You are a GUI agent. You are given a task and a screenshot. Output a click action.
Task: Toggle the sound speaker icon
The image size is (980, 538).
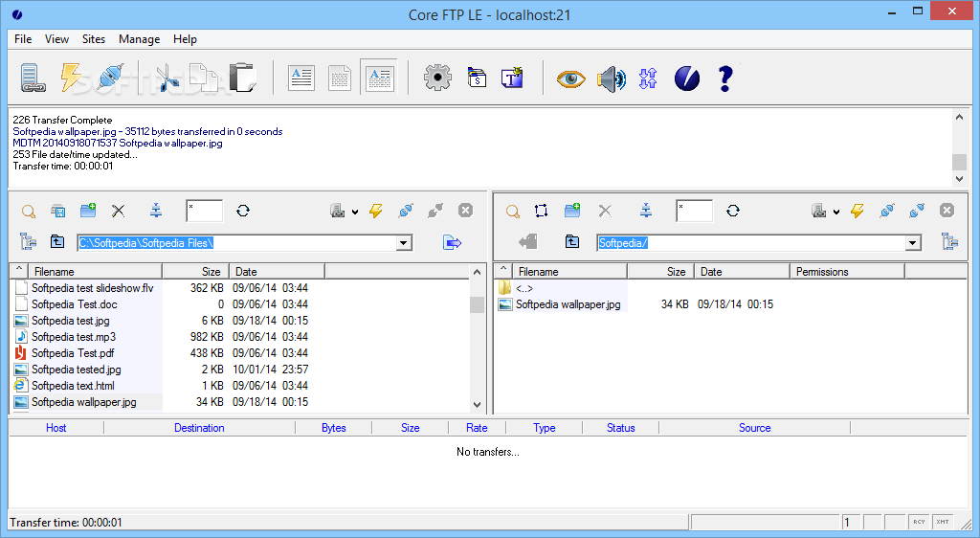click(612, 79)
